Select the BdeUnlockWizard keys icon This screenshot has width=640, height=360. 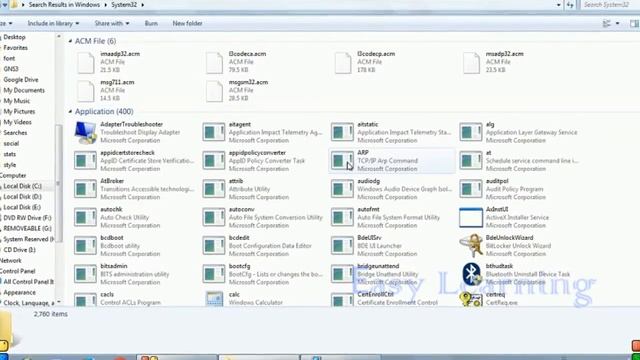[x=471, y=246]
